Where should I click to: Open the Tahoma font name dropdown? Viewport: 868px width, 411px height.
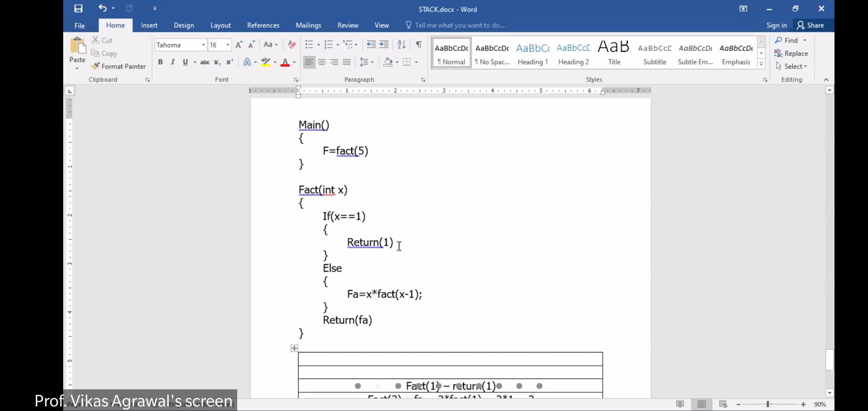203,45
